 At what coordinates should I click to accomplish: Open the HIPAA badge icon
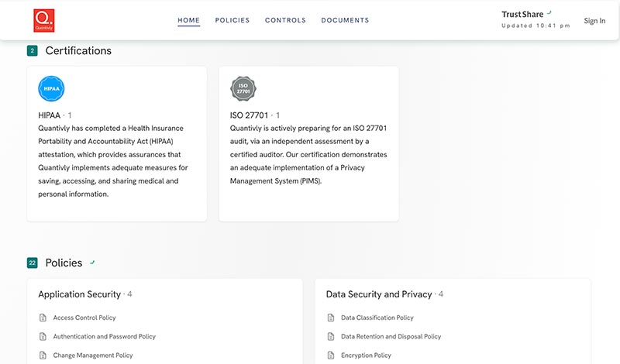pyautogui.click(x=51, y=88)
